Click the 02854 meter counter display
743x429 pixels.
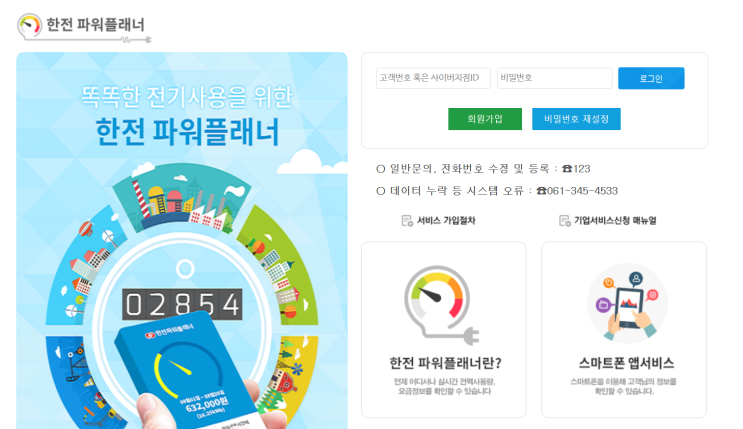coord(182,304)
